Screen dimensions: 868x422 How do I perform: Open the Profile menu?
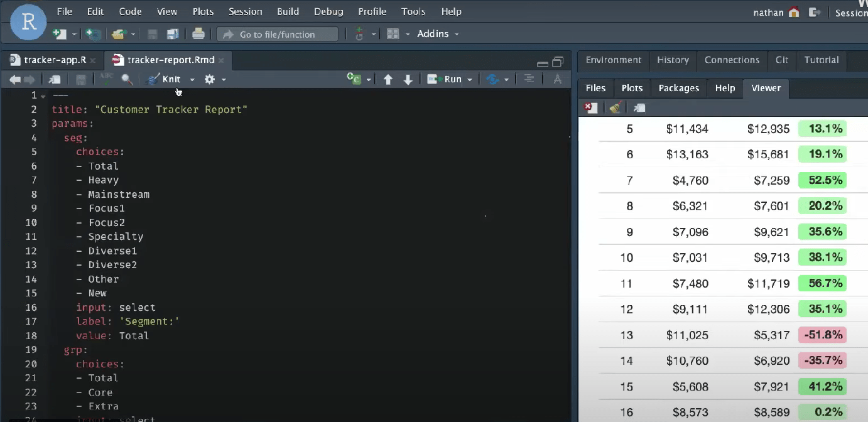click(372, 12)
